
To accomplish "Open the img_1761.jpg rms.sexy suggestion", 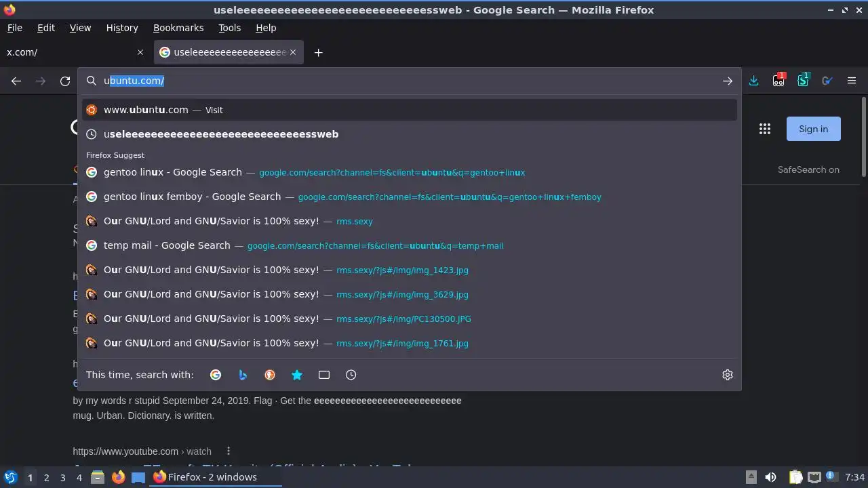I will pyautogui.click(x=410, y=343).
